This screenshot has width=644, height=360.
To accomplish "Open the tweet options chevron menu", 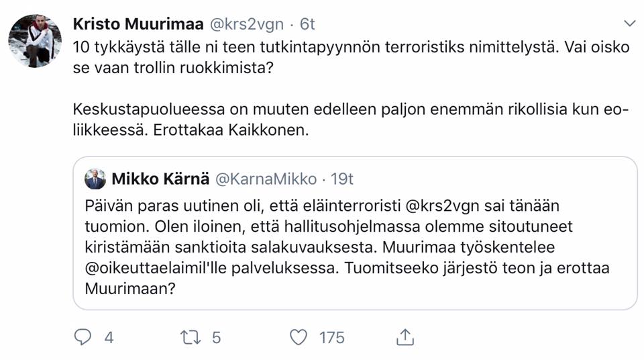I will (x=630, y=24).
